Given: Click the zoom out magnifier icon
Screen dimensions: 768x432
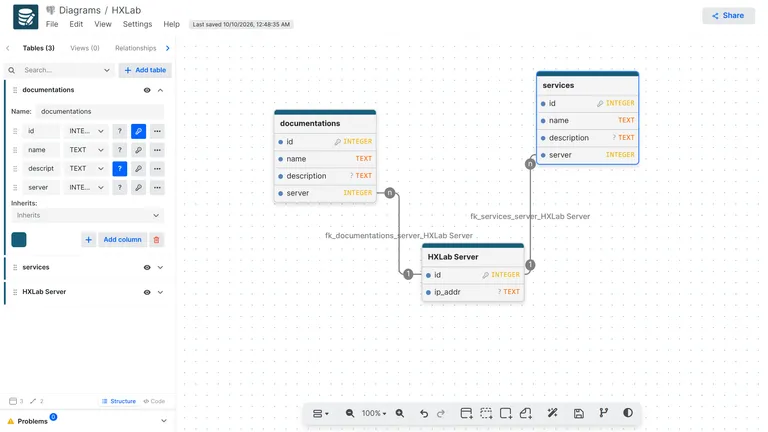Looking at the screenshot, I should (x=350, y=413).
